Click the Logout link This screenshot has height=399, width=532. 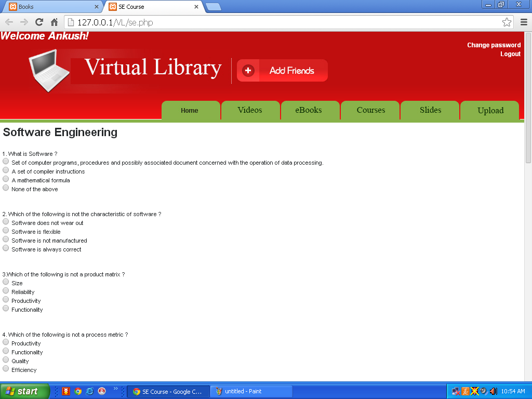[510, 54]
